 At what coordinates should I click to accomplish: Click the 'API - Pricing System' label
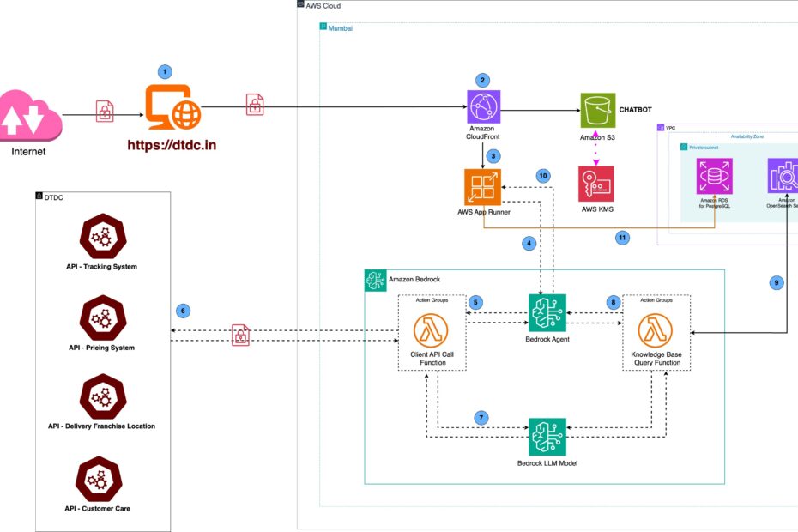(x=102, y=348)
